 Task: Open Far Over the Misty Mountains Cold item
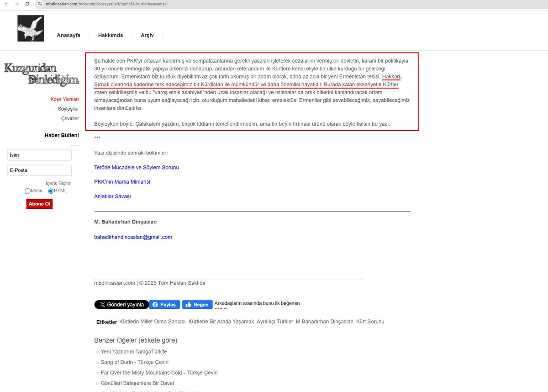tap(159, 373)
